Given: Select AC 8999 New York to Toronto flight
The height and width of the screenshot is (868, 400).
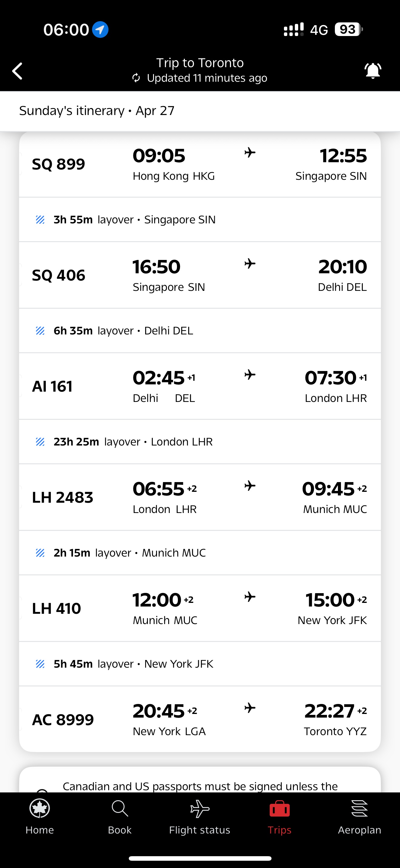Looking at the screenshot, I should (200, 719).
